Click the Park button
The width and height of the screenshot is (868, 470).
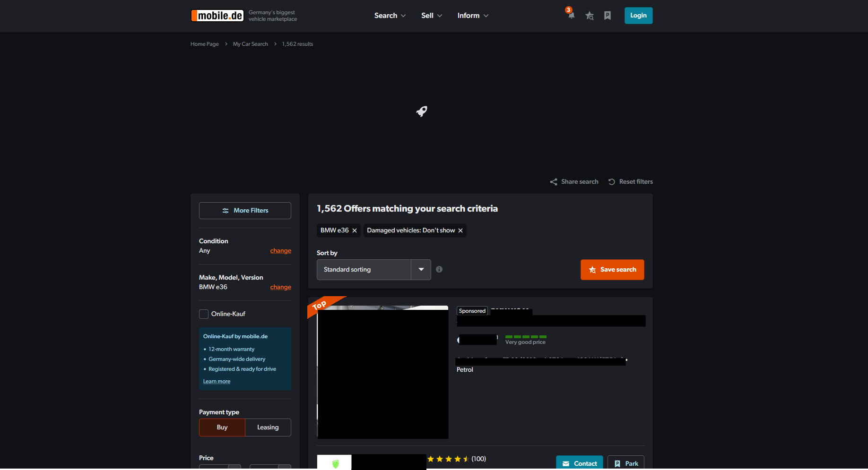(626, 463)
